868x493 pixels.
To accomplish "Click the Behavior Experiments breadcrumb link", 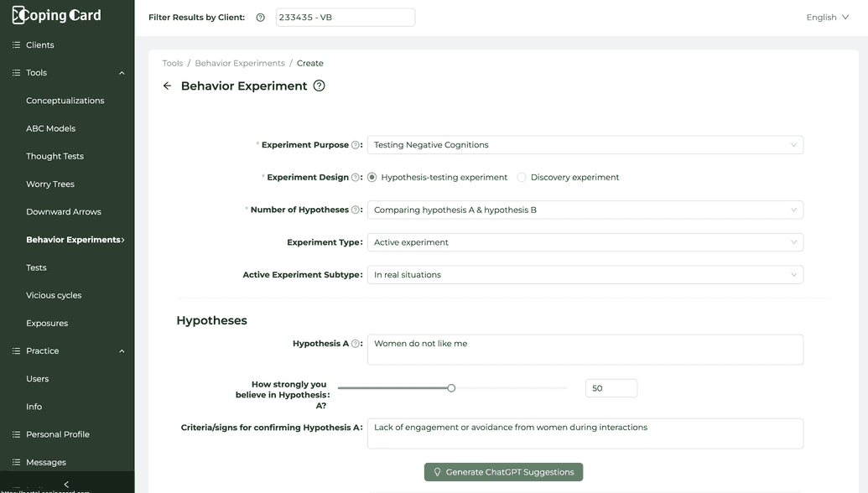I will (240, 63).
